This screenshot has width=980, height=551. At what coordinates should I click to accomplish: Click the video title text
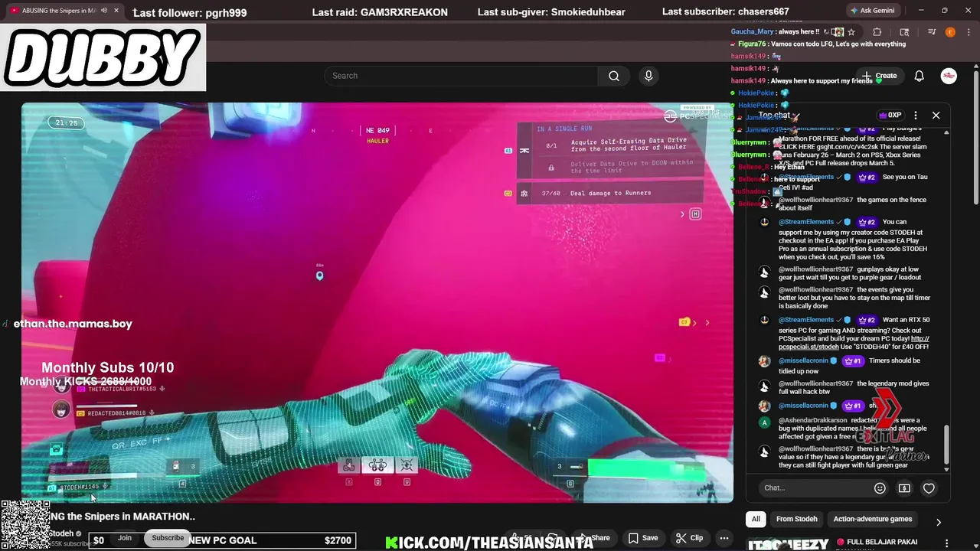[122, 517]
